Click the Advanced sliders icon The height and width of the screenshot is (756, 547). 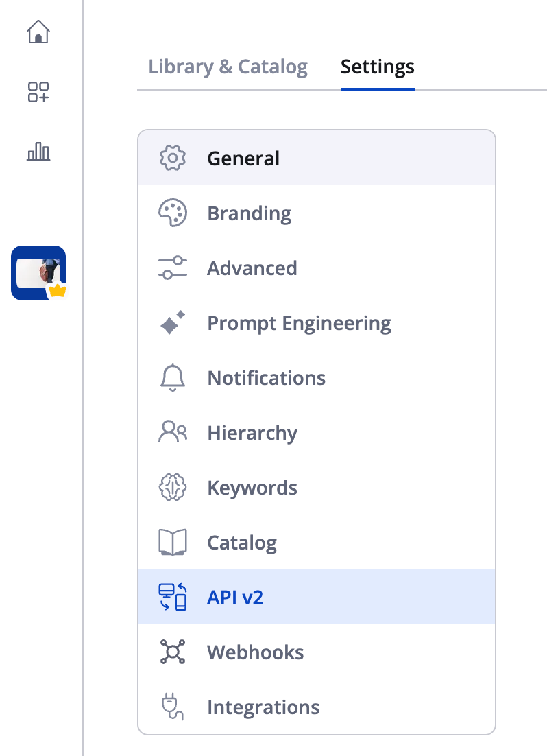click(x=172, y=268)
